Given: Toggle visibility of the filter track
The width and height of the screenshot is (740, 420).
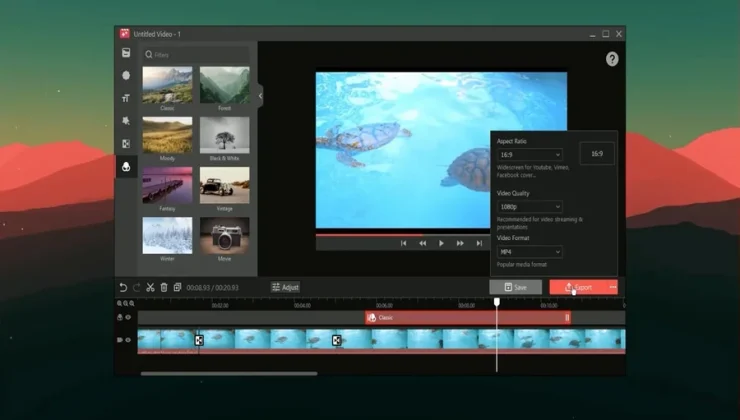Looking at the screenshot, I should click(128, 317).
